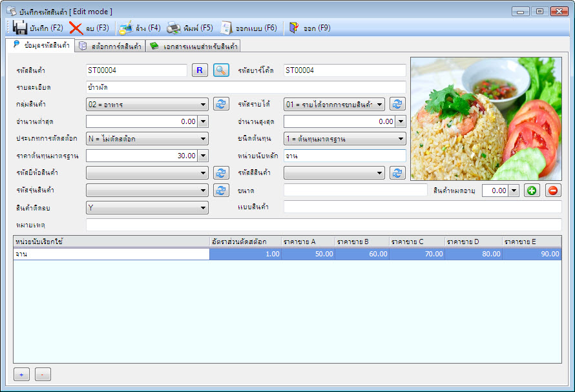Click the R button beside product code
This screenshot has height=392, width=575.
click(200, 70)
